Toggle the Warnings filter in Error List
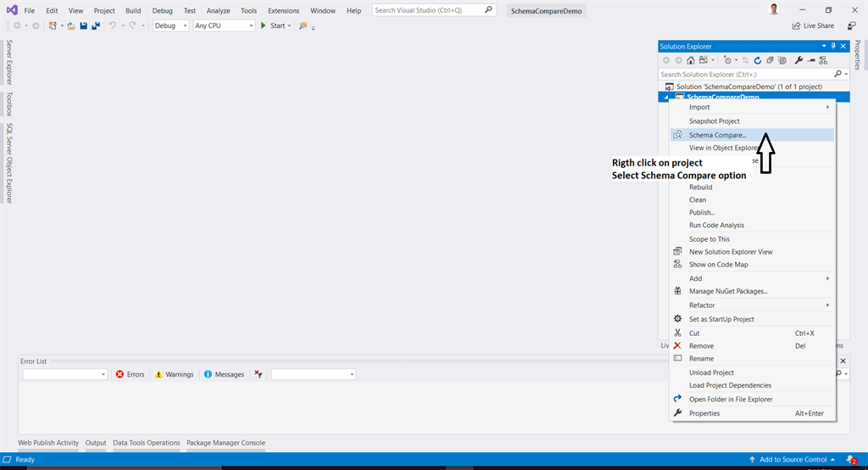 click(x=175, y=374)
